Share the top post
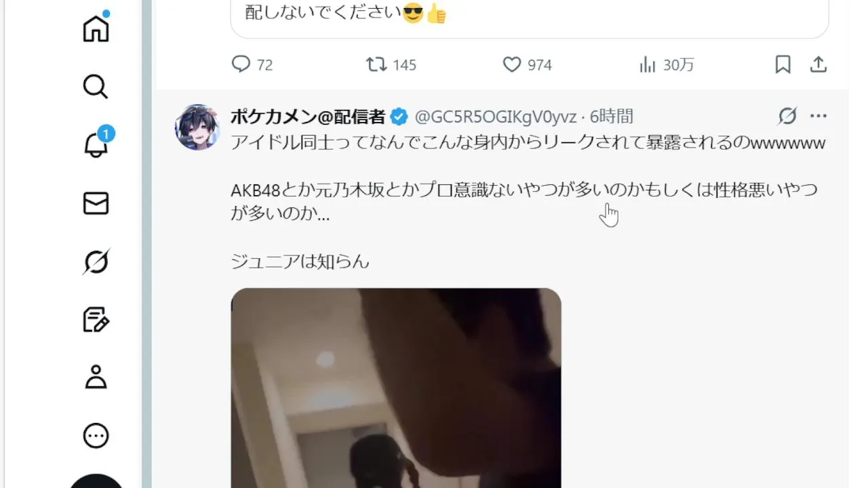Image resolution: width=868 pixels, height=488 pixels. point(818,64)
